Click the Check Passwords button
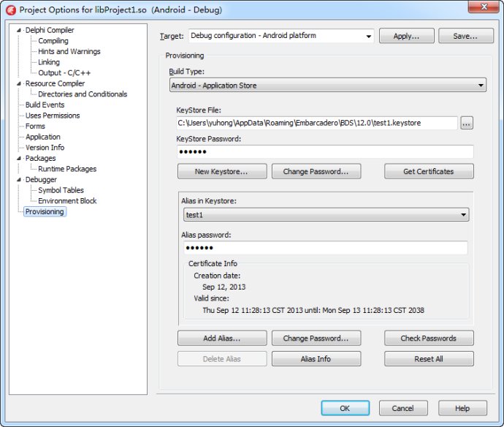 coord(429,339)
